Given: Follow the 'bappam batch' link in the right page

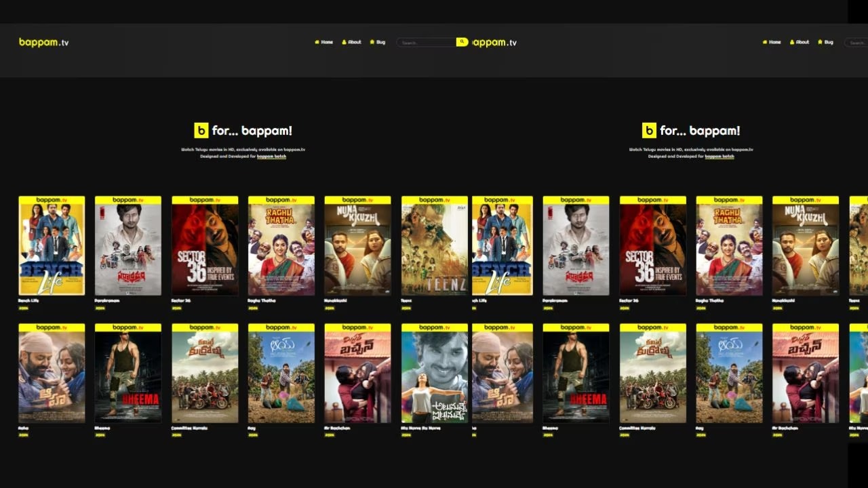Looking at the screenshot, I should tap(719, 157).
